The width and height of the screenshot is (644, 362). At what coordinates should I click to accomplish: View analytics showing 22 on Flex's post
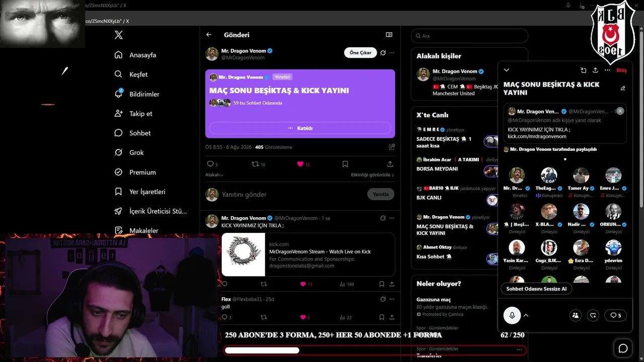(x=346, y=317)
